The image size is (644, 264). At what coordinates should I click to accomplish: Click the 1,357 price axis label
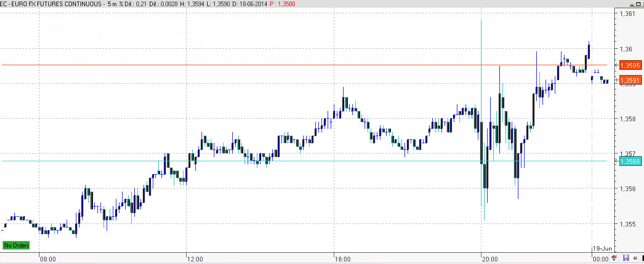point(627,154)
